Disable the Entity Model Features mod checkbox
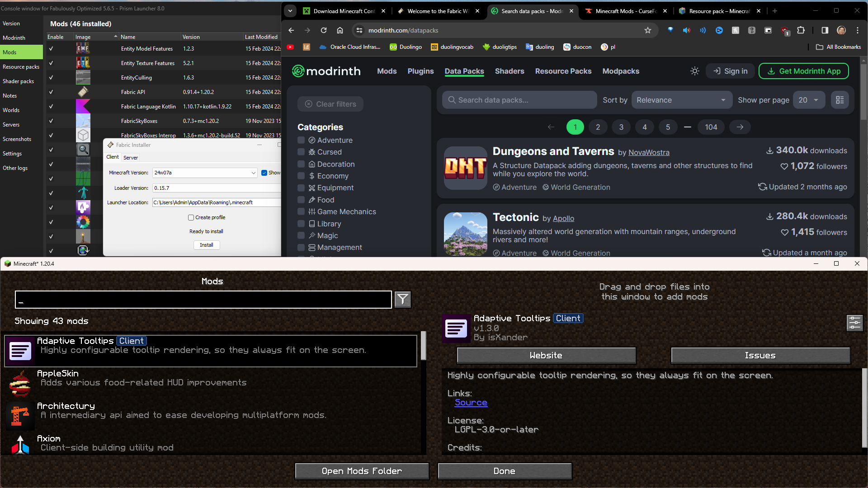The width and height of the screenshot is (868, 488). coord(51,48)
